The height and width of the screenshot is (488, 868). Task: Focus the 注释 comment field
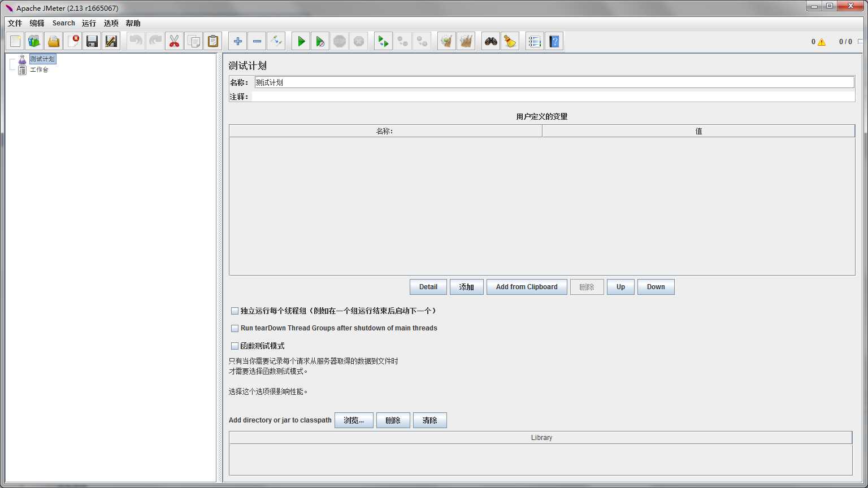pos(553,97)
